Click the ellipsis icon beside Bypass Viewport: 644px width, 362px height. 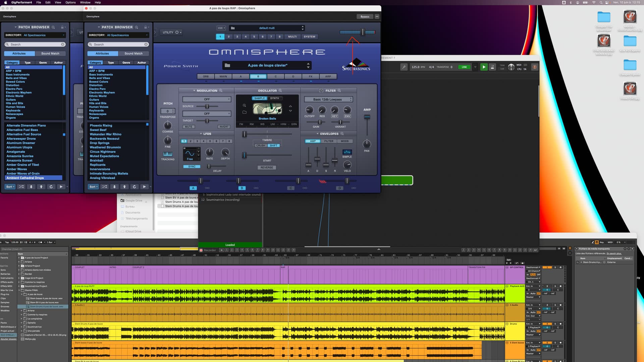[x=377, y=16]
